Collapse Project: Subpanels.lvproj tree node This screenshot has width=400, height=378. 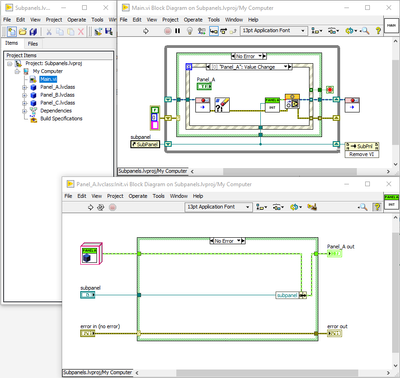point(10,63)
